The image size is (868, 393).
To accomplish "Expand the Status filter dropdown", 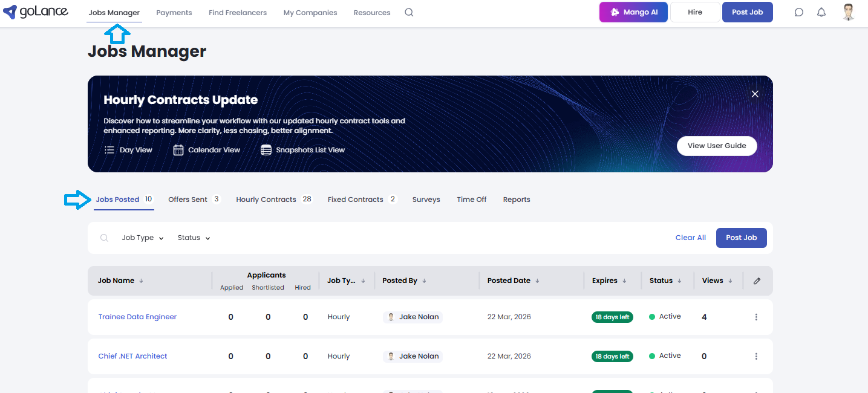I will (194, 238).
